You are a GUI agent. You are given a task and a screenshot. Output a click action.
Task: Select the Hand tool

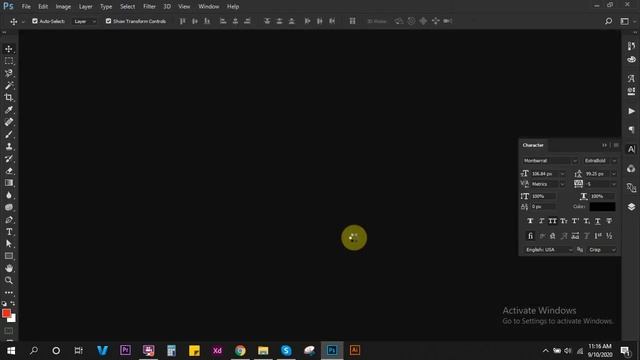pos(9,268)
